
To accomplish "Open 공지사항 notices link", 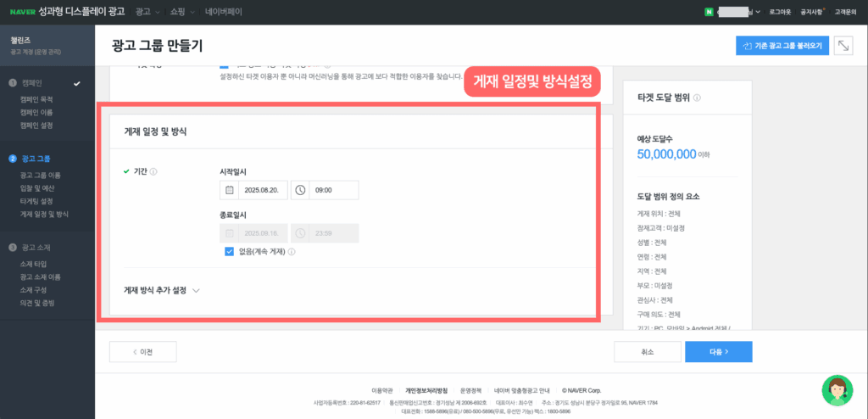I will point(813,12).
